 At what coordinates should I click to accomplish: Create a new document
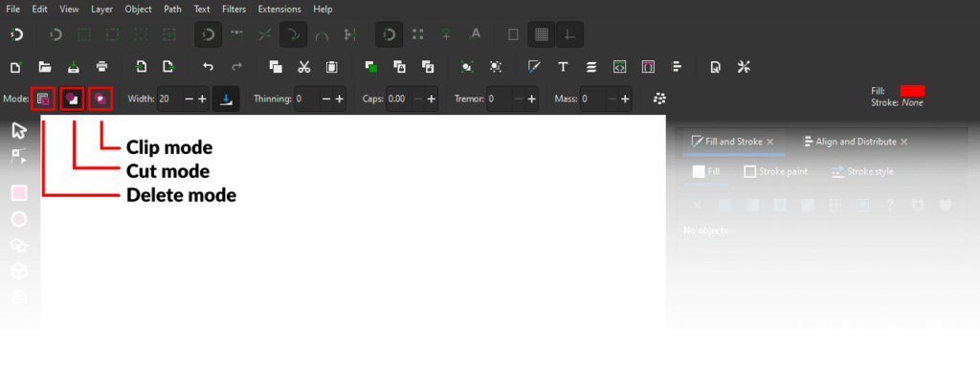tap(17, 67)
